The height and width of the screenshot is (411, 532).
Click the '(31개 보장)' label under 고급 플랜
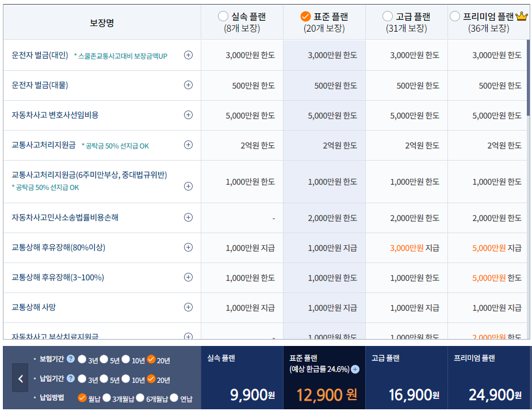point(407,28)
